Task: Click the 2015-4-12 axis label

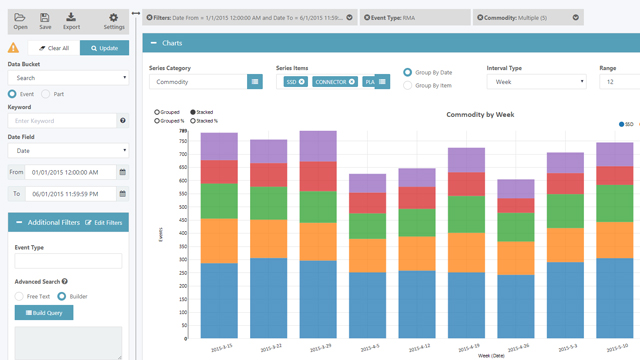Action: [419, 348]
